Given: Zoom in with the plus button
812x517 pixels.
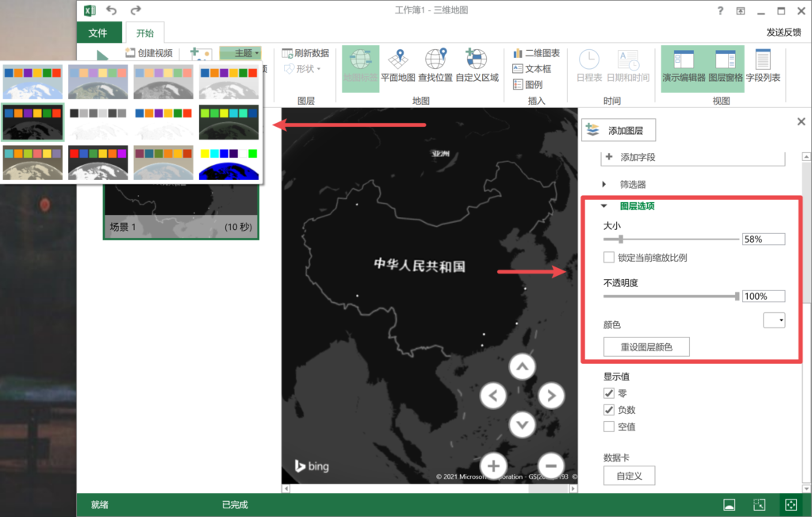Looking at the screenshot, I should [493, 465].
